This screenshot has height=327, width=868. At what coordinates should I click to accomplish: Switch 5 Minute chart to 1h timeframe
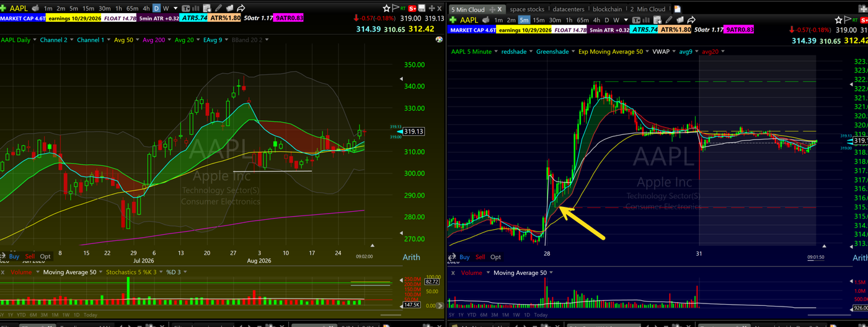coord(569,20)
